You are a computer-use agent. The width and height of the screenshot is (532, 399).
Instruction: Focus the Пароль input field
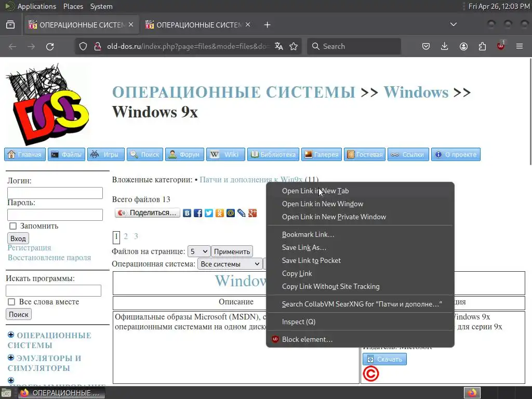55,215
